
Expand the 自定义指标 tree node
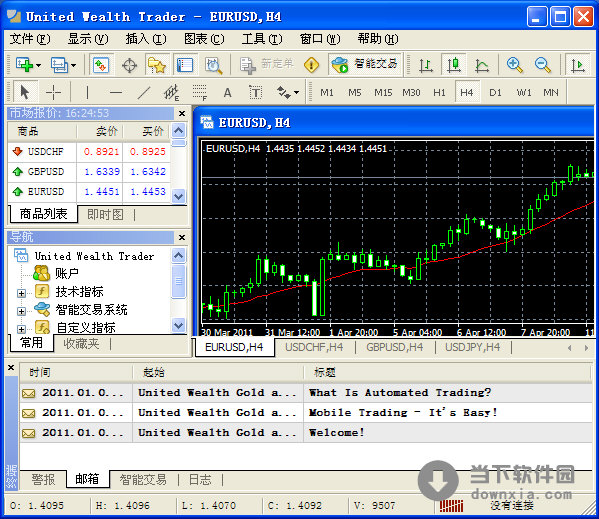tap(21, 329)
